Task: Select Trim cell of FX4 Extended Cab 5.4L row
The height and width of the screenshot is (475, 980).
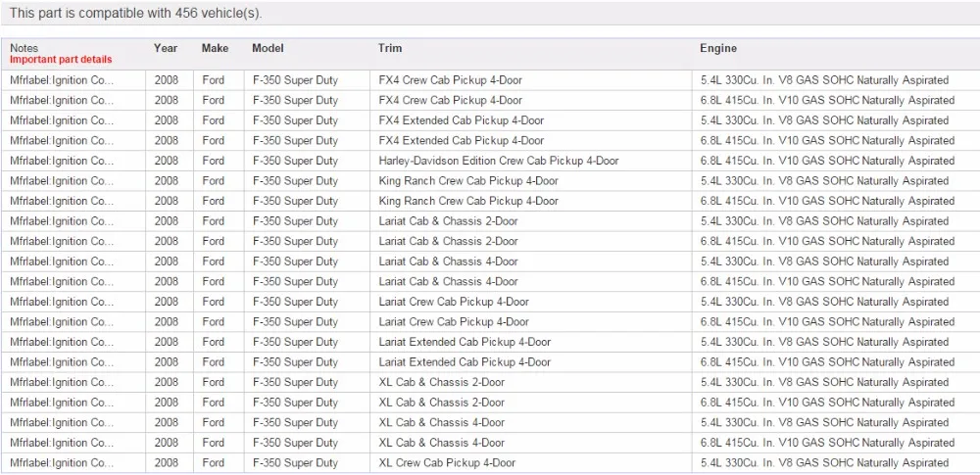Action: pyautogui.click(x=530, y=120)
